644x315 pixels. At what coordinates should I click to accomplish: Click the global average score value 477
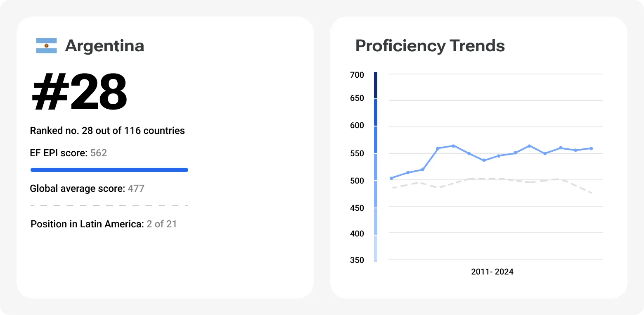[x=136, y=189]
